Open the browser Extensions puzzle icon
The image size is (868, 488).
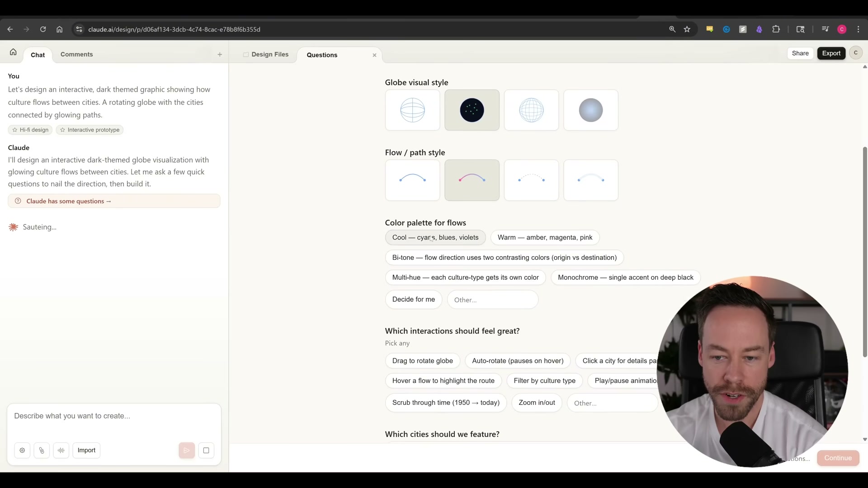(x=777, y=29)
